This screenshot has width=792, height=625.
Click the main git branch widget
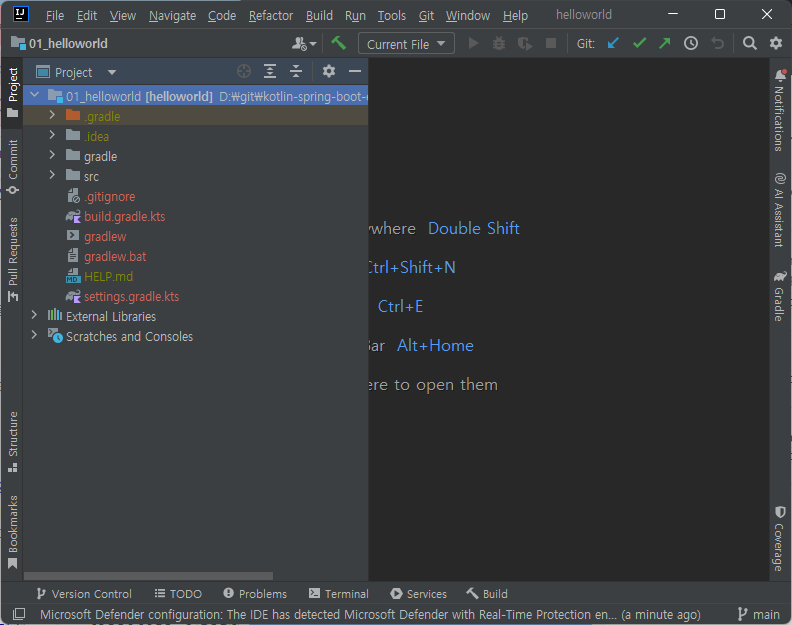coord(758,614)
